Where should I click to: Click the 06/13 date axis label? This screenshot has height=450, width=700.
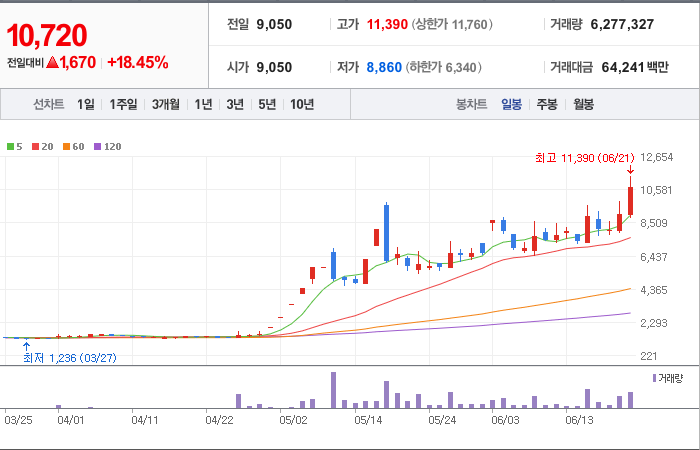pos(579,421)
